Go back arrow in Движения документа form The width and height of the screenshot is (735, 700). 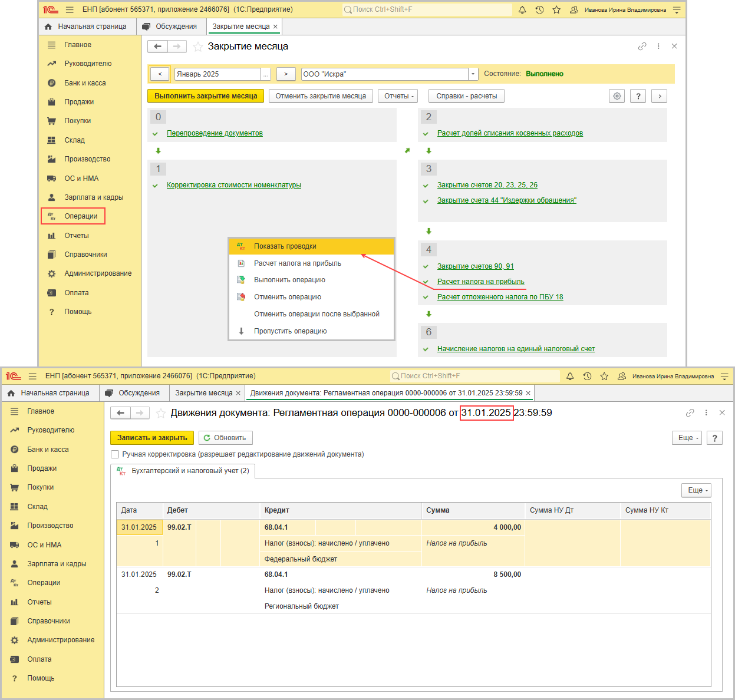point(120,412)
